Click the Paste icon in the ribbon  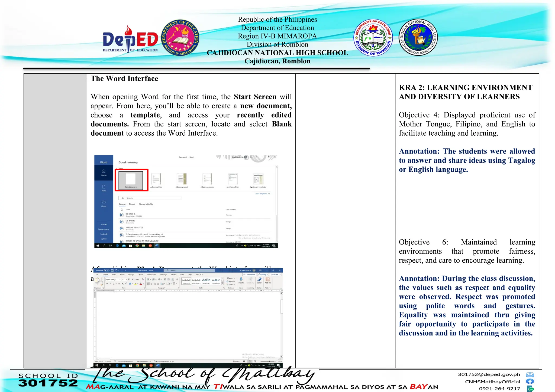coord(97,279)
